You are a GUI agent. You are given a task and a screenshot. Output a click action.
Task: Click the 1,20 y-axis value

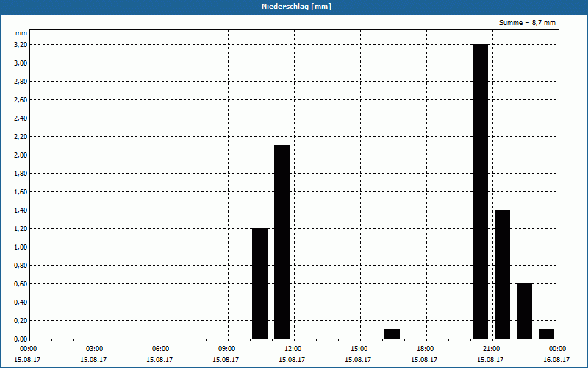coord(21,229)
